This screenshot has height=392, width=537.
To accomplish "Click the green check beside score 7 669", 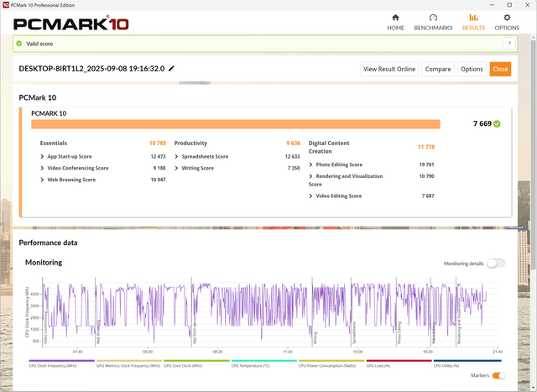I will click(x=497, y=123).
